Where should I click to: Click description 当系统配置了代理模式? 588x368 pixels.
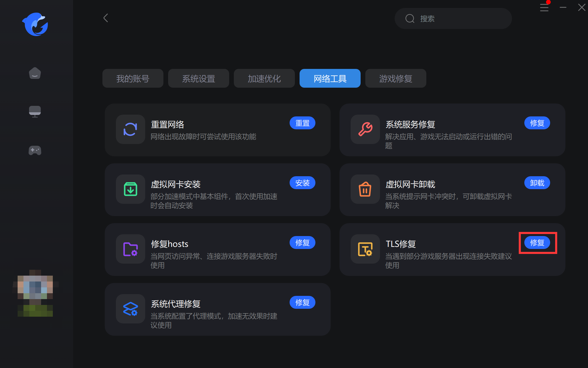[214, 320]
